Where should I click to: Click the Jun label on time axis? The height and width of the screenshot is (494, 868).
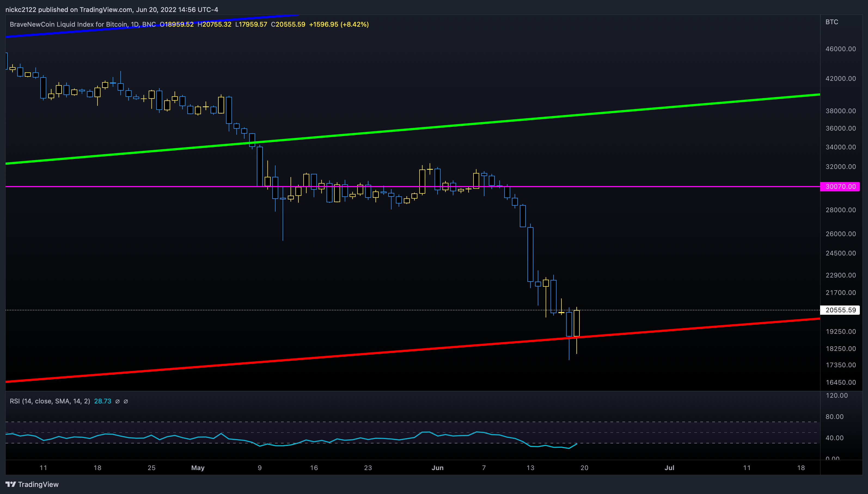tap(437, 468)
